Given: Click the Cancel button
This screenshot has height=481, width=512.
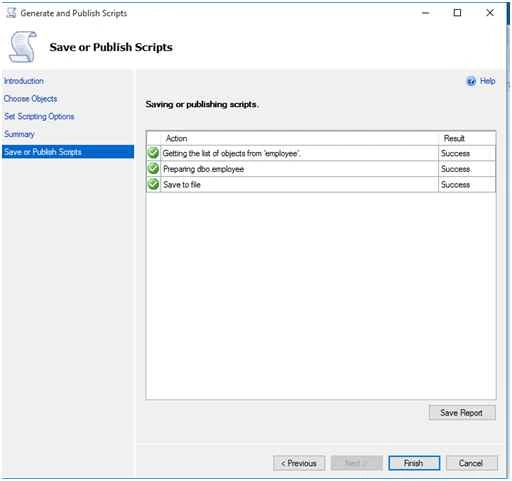Looking at the screenshot, I should (471, 463).
